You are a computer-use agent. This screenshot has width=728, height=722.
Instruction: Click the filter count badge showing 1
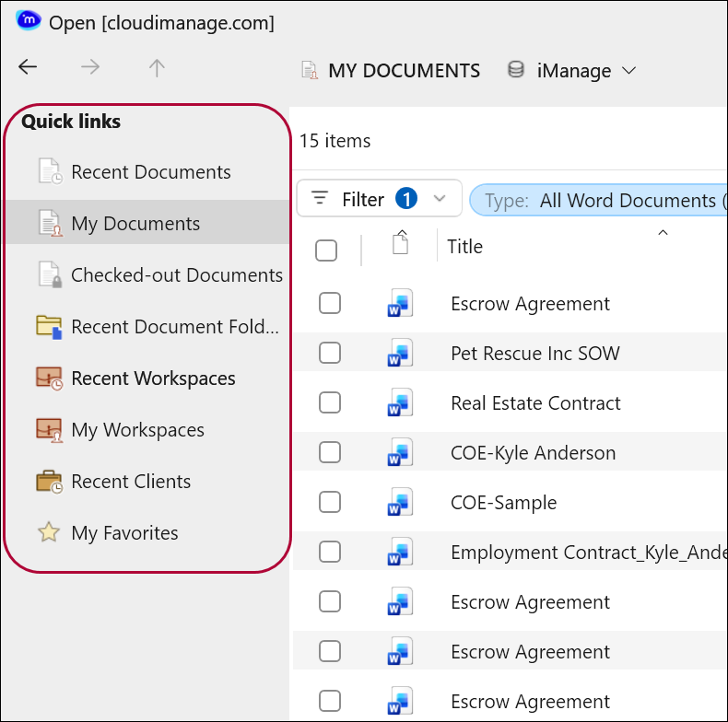405,199
